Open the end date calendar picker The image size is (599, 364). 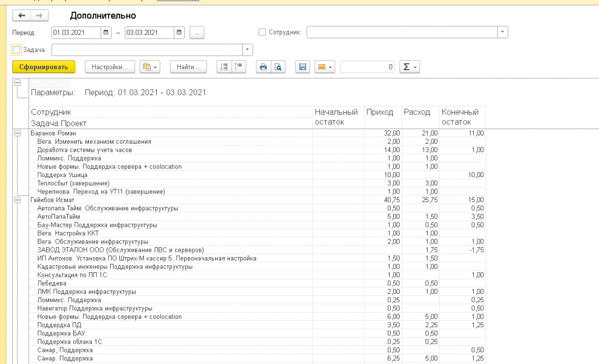(179, 32)
